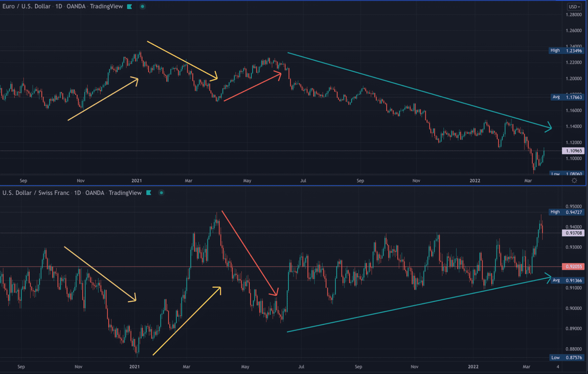Open chart settings gear on EUR/USD time axis
This screenshot has height=374, width=588.
tap(574, 181)
